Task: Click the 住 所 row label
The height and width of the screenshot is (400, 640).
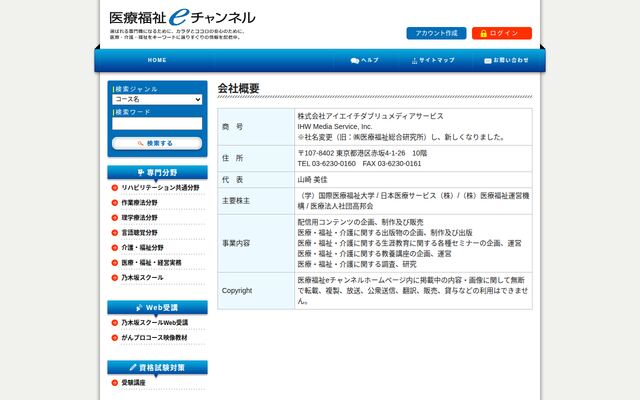Action: click(x=233, y=158)
